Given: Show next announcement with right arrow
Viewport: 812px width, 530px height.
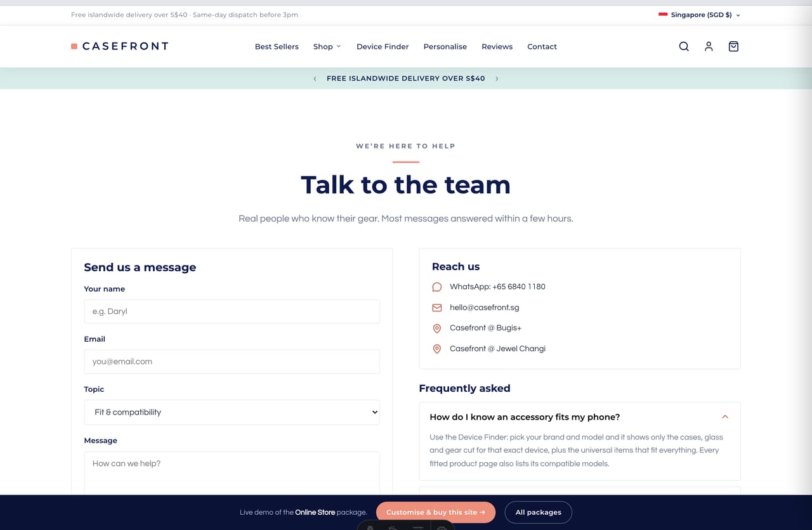Looking at the screenshot, I should point(497,79).
